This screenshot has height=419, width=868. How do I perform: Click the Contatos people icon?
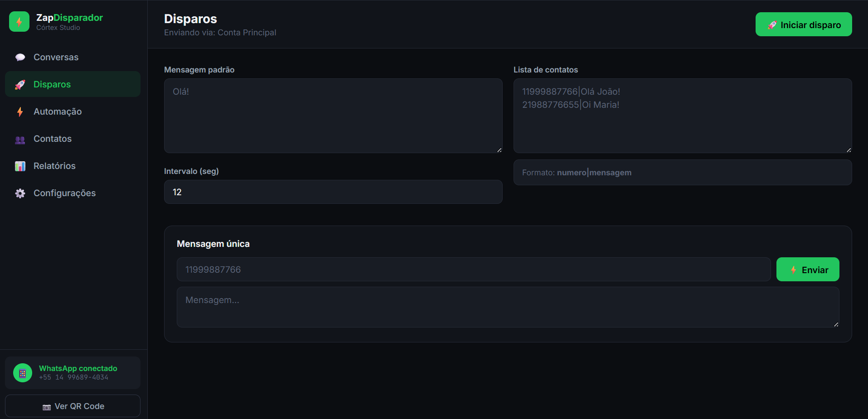(20, 139)
